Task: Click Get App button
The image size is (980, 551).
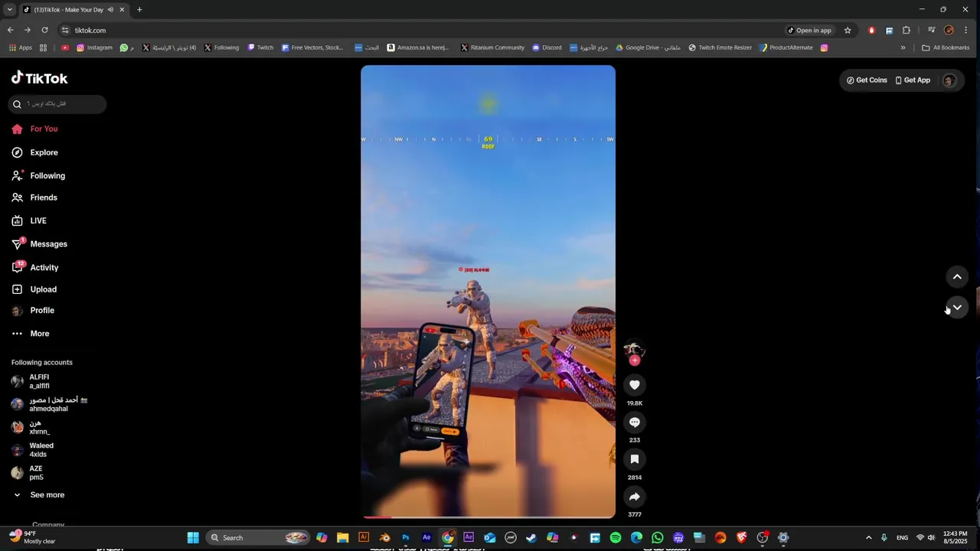Action: pyautogui.click(x=913, y=80)
